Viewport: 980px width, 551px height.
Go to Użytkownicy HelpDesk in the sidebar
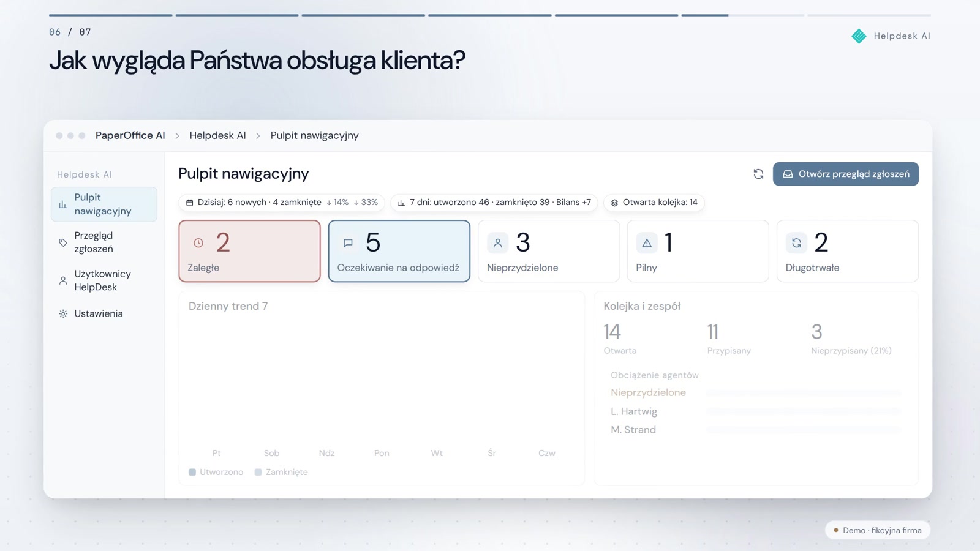[x=104, y=280]
